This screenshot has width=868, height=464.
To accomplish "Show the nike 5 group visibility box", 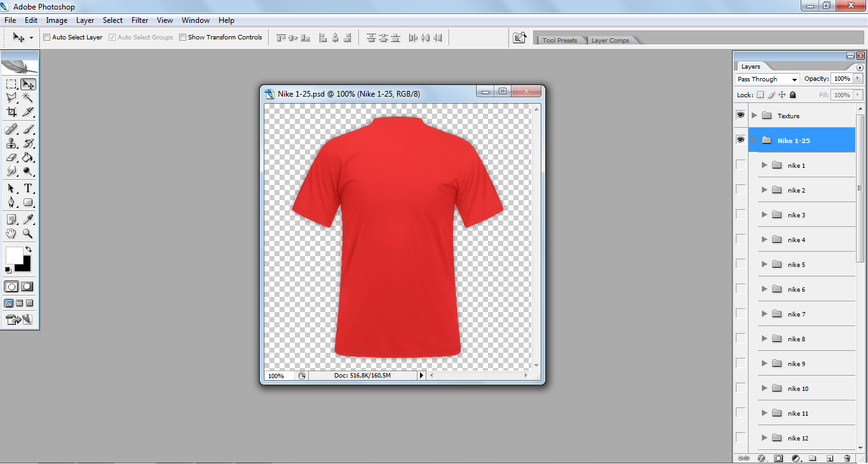I will 740,264.
